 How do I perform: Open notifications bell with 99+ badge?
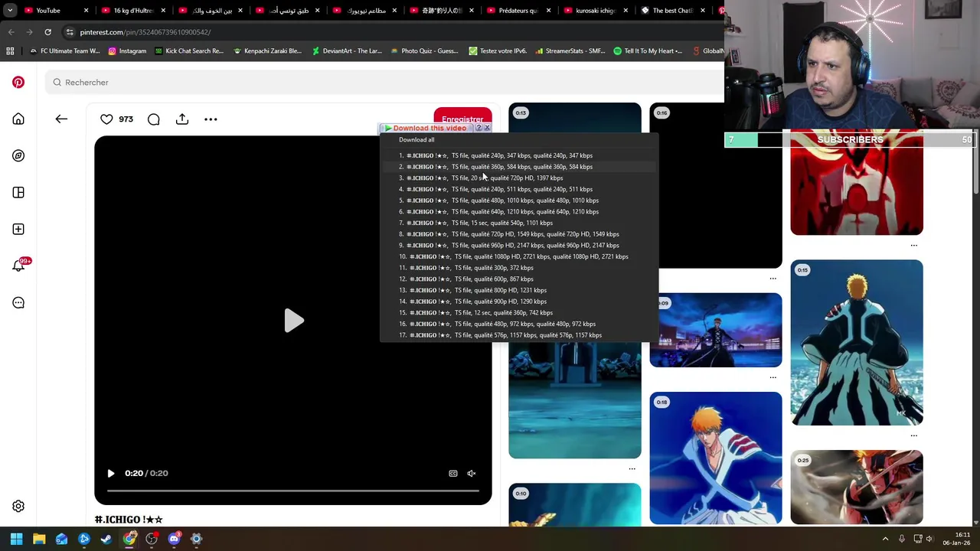click(x=19, y=266)
